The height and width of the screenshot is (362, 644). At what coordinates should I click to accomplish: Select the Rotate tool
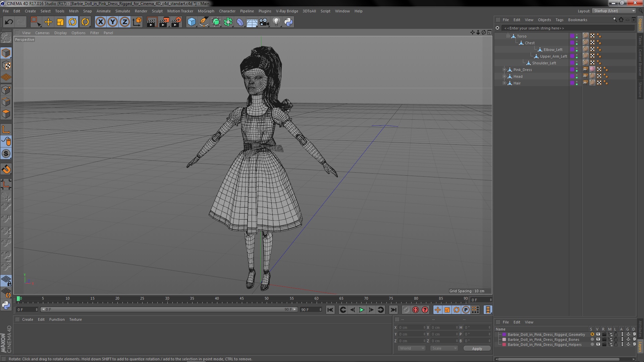72,22
